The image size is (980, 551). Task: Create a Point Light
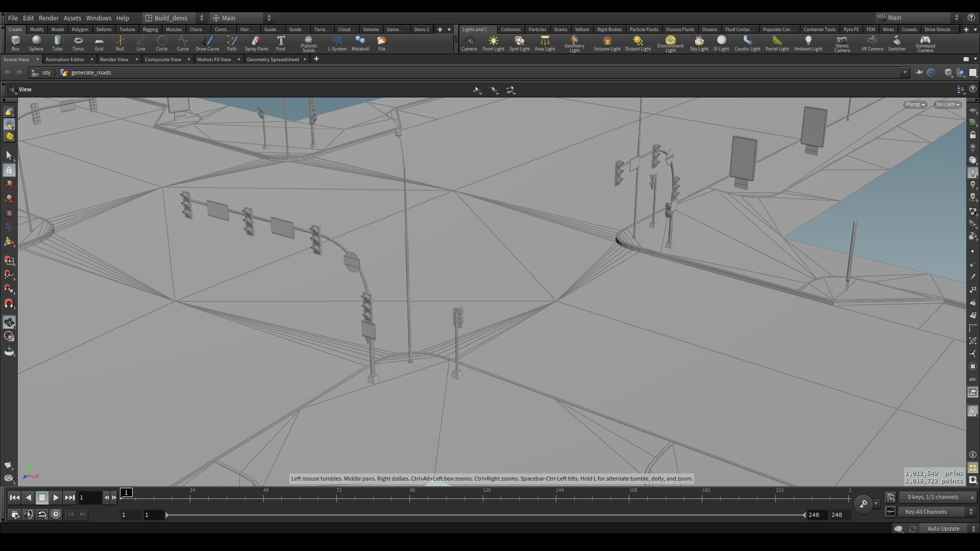tap(493, 43)
